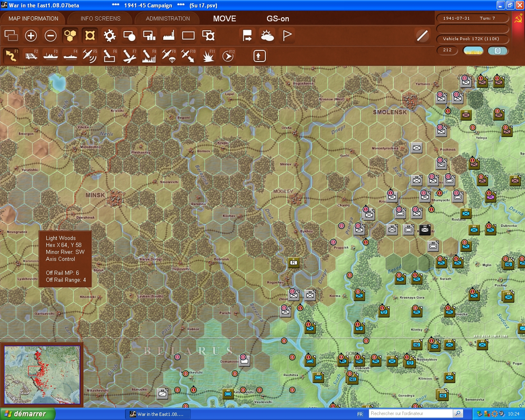
Task: Select F3 naval transport ship icon
Action: coord(50,56)
